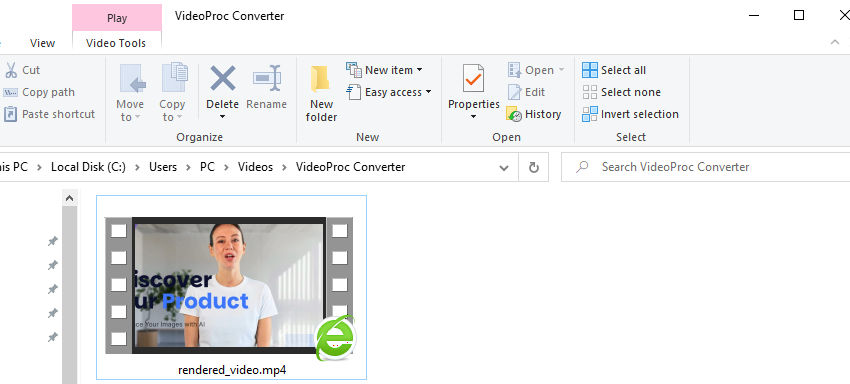Screen dimensions: 850x384
Task: Open the New item menu
Action: coord(385,70)
